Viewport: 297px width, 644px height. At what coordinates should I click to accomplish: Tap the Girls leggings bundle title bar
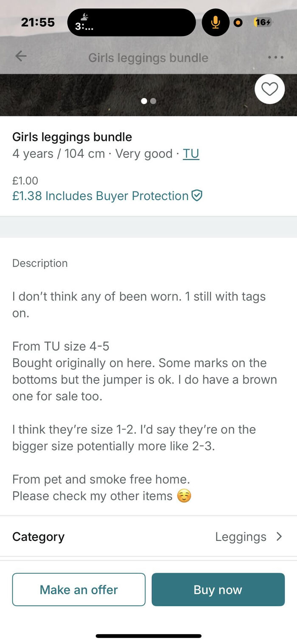(148, 57)
